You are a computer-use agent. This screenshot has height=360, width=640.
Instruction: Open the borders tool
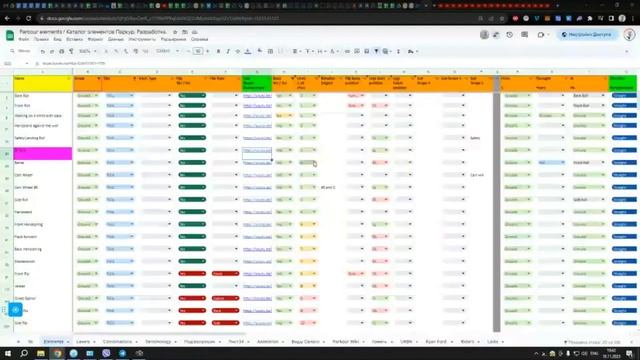click(270, 51)
